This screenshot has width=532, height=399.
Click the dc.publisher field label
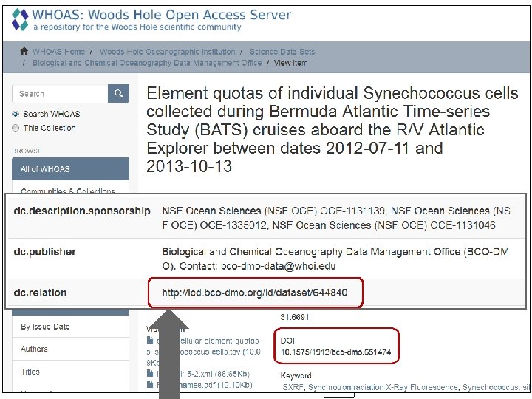(45, 252)
